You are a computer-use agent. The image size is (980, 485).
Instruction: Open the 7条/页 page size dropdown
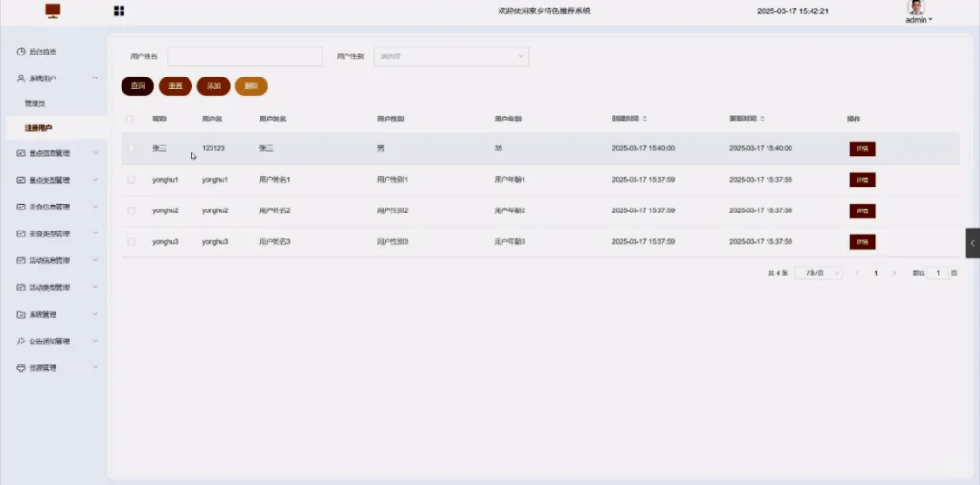tap(819, 274)
